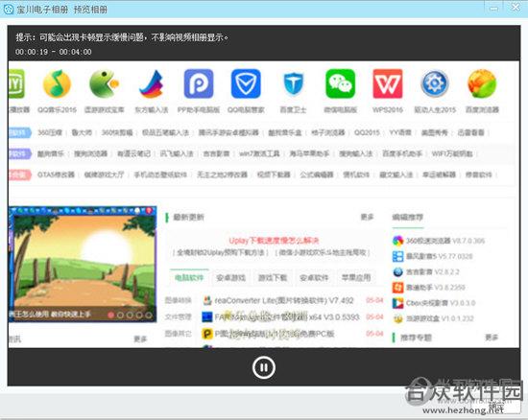Click the yellow P图 software list icon
528x420 pixels.
[x=207, y=334]
